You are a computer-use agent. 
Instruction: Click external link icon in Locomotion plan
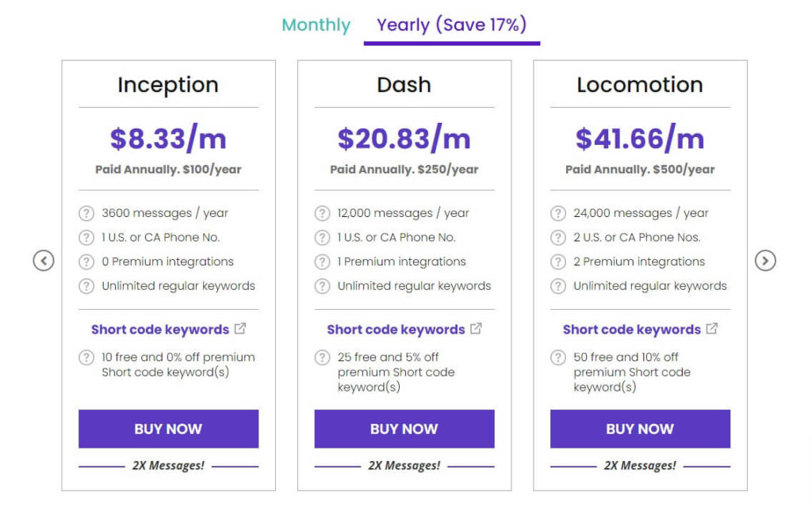pos(712,329)
